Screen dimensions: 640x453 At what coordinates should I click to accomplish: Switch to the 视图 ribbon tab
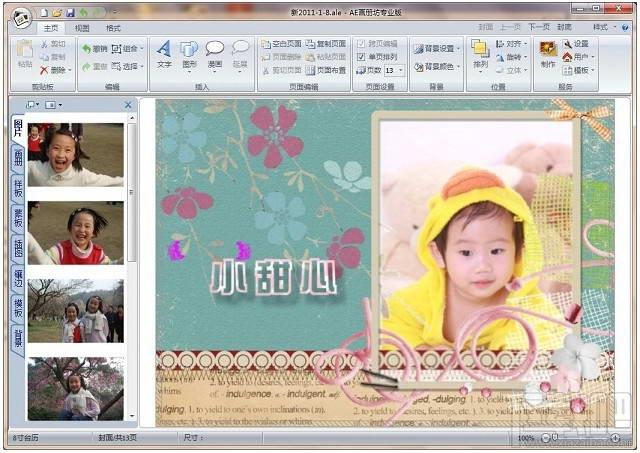[82, 28]
